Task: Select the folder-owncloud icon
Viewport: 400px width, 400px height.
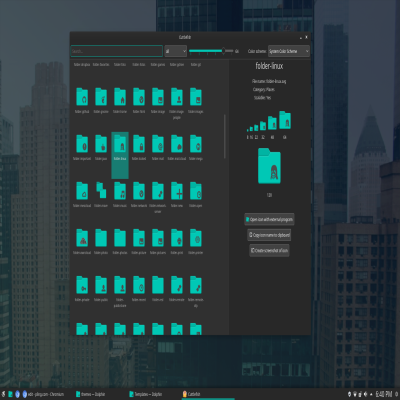Action: 82,238
